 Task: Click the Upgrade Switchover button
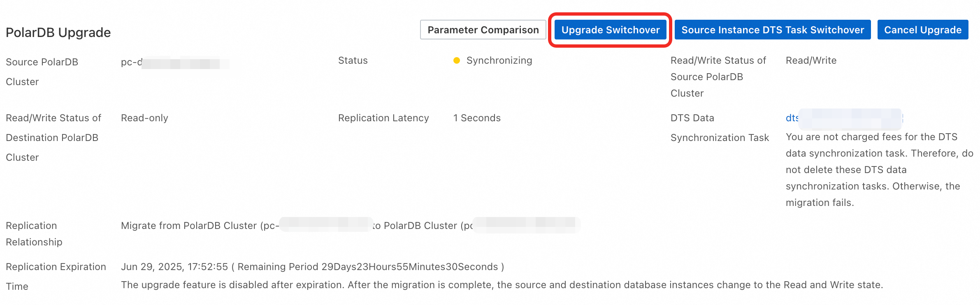pyautogui.click(x=610, y=30)
